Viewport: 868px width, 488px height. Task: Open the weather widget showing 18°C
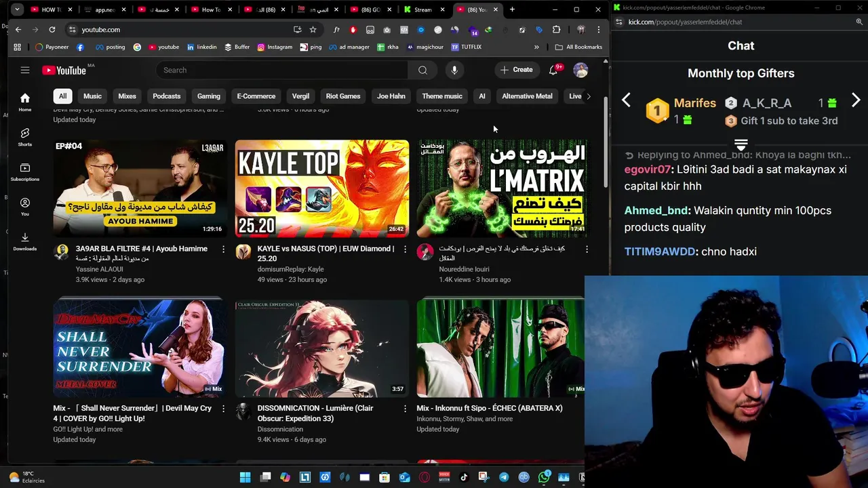click(26, 477)
